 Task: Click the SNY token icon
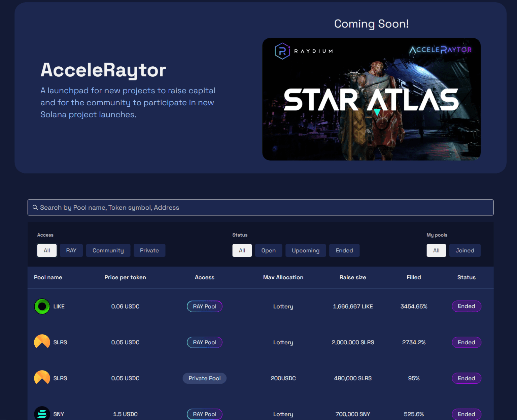[x=42, y=413]
